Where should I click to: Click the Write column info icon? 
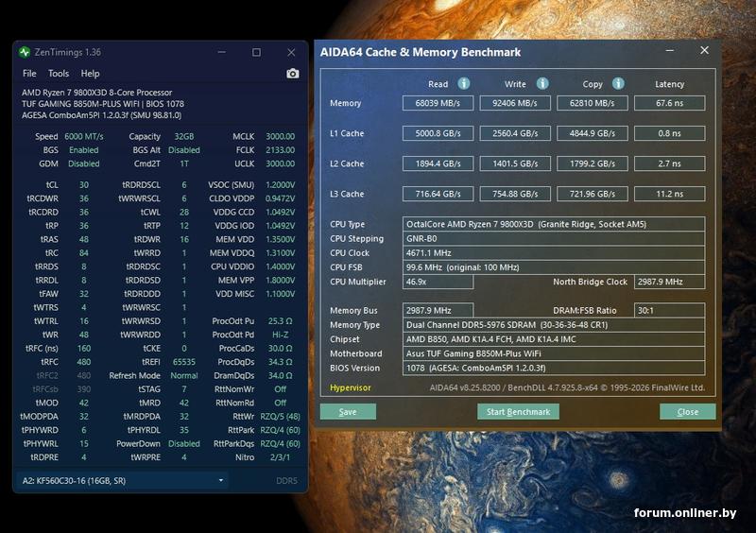coord(542,84)
